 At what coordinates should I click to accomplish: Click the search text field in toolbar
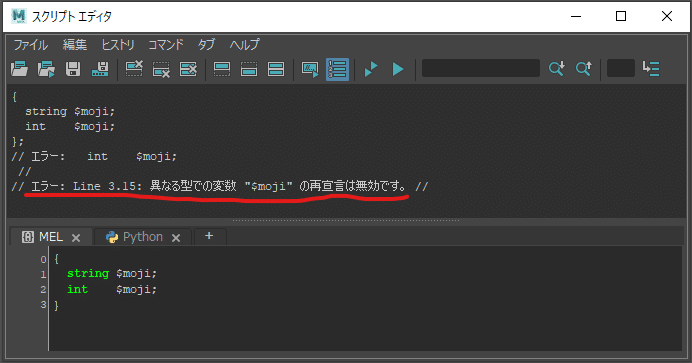coord(481,68)
